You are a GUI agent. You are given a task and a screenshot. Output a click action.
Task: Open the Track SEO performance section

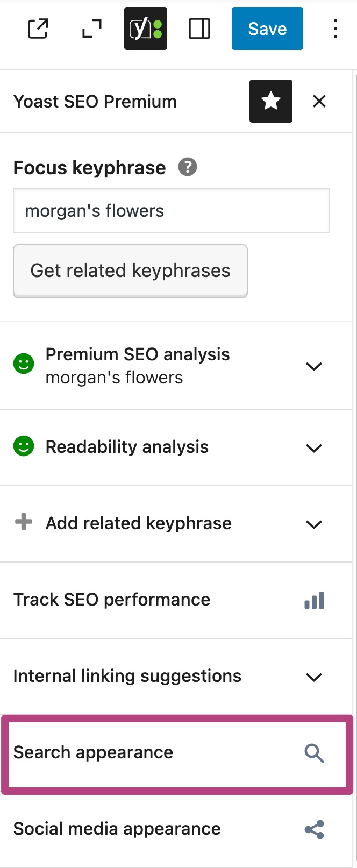tap(176, 600)
